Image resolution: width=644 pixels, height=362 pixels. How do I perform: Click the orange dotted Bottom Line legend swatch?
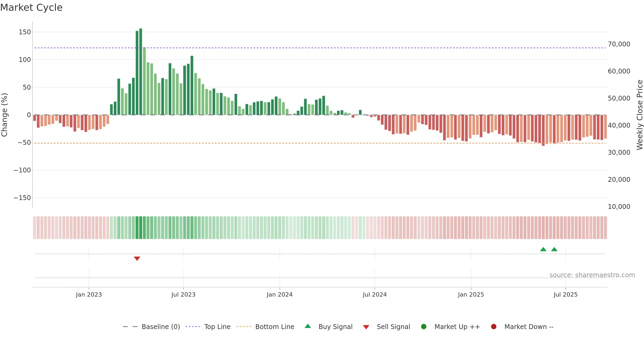[x=244, y=327]
